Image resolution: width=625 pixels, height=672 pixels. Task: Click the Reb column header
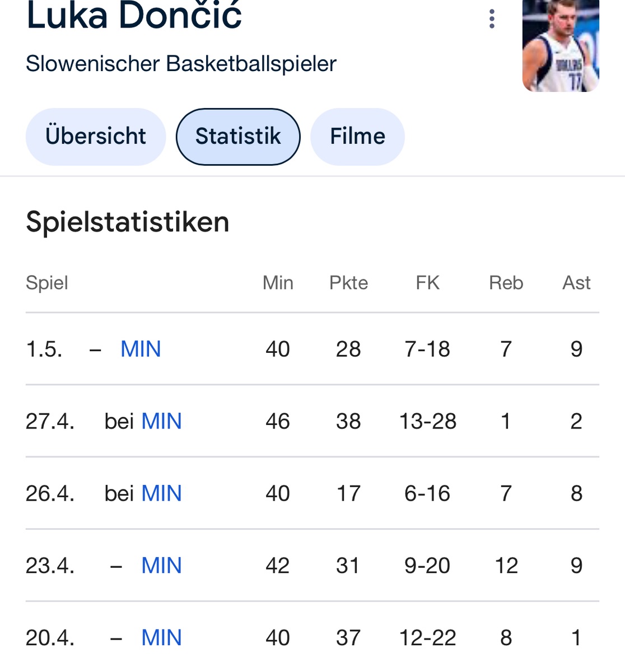[506, 283]
